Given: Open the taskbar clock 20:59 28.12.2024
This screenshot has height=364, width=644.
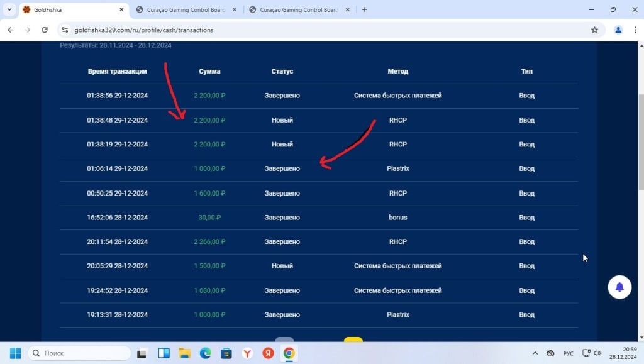Looking at the screenshot, I should click(623, 353).
